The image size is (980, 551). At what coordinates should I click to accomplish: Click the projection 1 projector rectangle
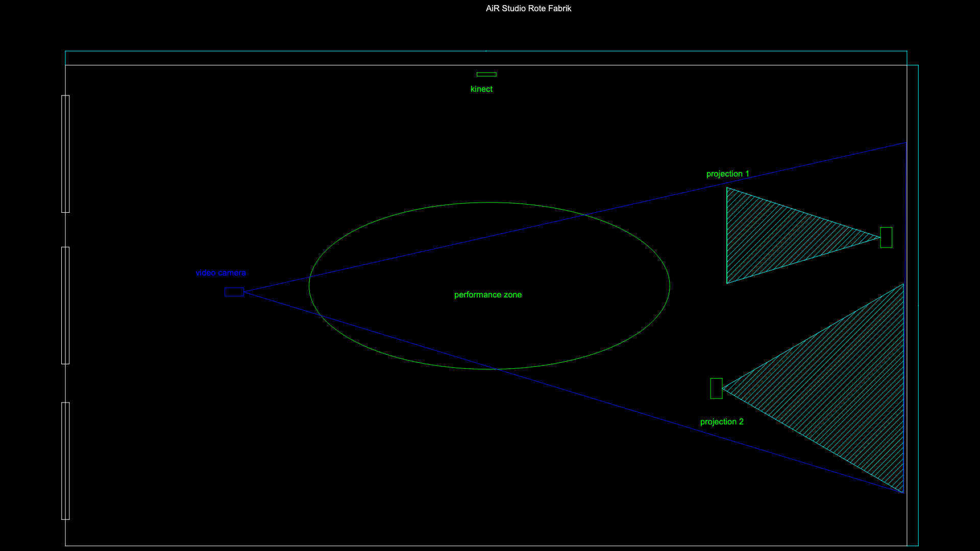point(886,238)
